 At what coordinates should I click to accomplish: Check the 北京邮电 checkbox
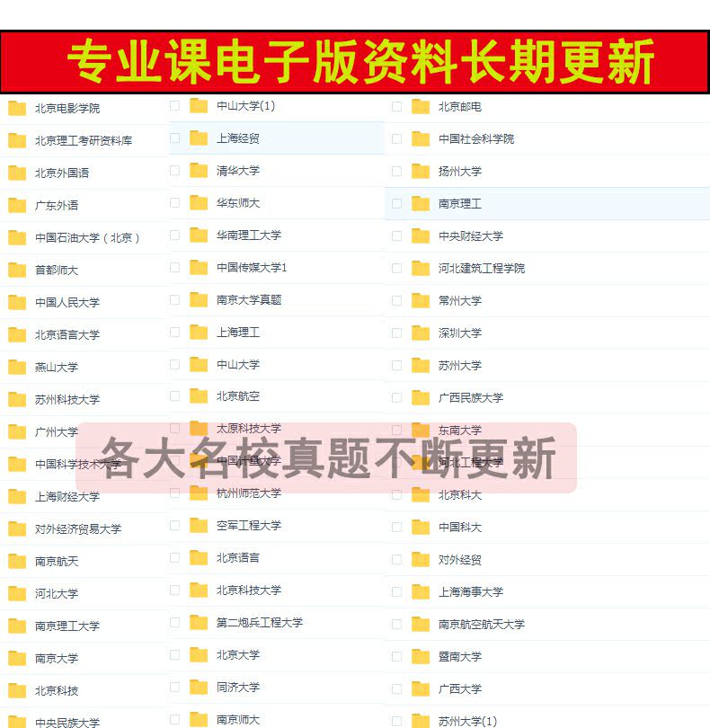tap(396, 107)
